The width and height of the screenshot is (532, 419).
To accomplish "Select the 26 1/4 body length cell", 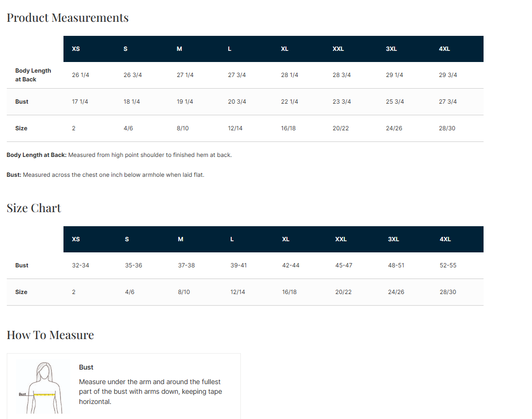I will [80, 75].
